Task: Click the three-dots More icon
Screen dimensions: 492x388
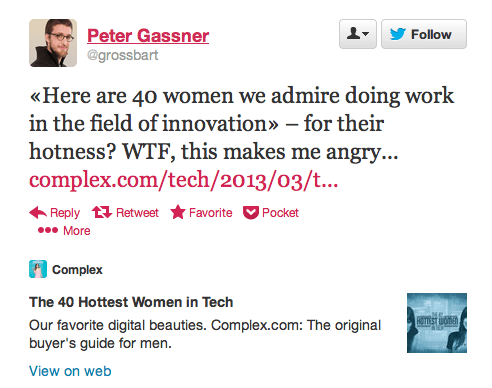Action: [x=48, y=230]
